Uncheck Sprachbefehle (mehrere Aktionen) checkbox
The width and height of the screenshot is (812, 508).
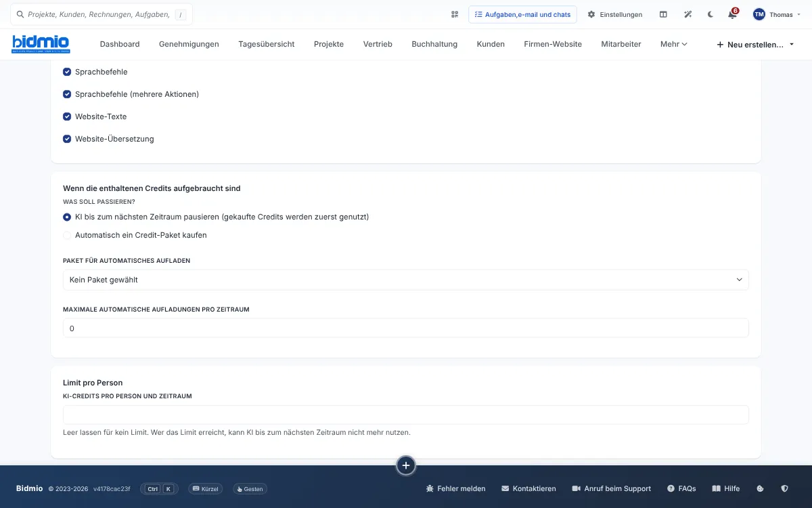[x=67, y=94]
